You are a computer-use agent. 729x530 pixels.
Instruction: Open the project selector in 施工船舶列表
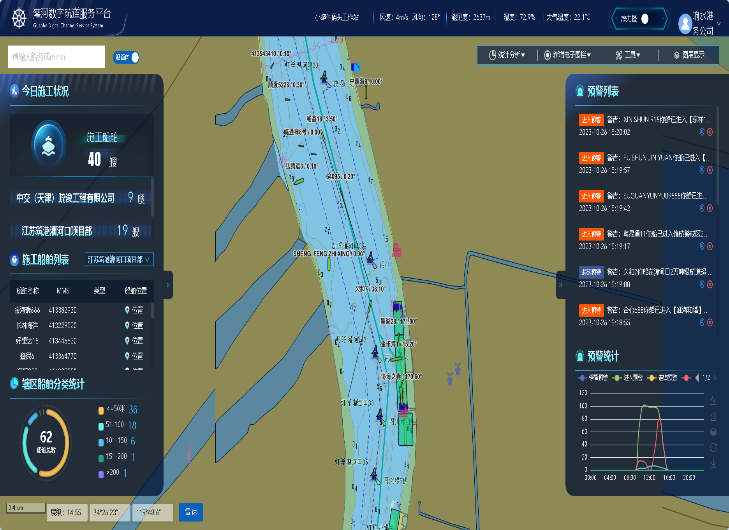click(x=118, y=259)
